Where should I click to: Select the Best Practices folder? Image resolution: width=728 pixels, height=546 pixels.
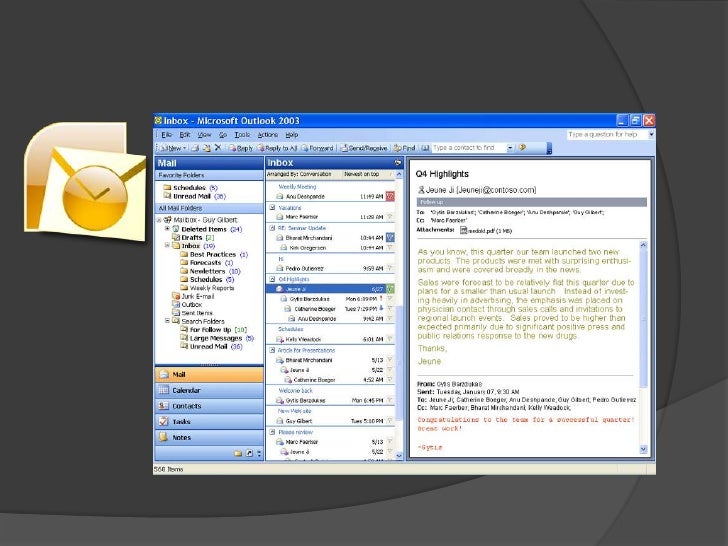point(214,254)
